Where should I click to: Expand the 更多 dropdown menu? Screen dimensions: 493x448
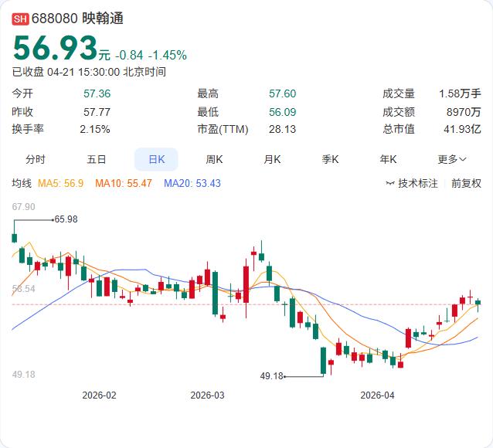[x=452, y=159]
